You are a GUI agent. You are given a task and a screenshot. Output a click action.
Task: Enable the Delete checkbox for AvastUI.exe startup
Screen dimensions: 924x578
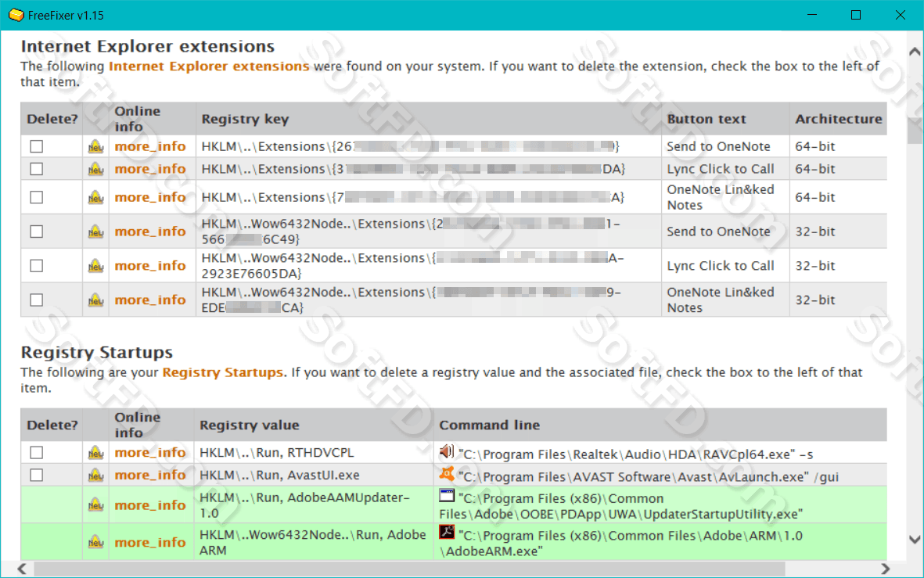point(37,474)
